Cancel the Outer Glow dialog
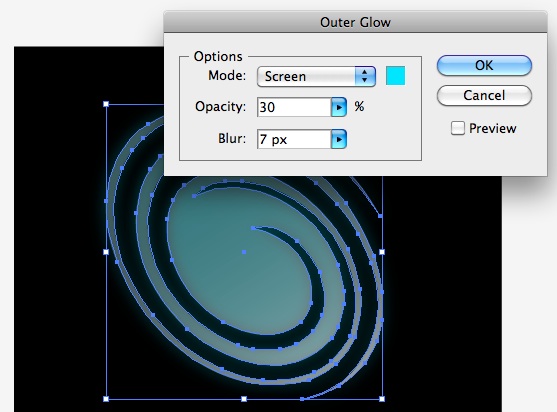This screenshot has width=557, height=412. point(484,95)
